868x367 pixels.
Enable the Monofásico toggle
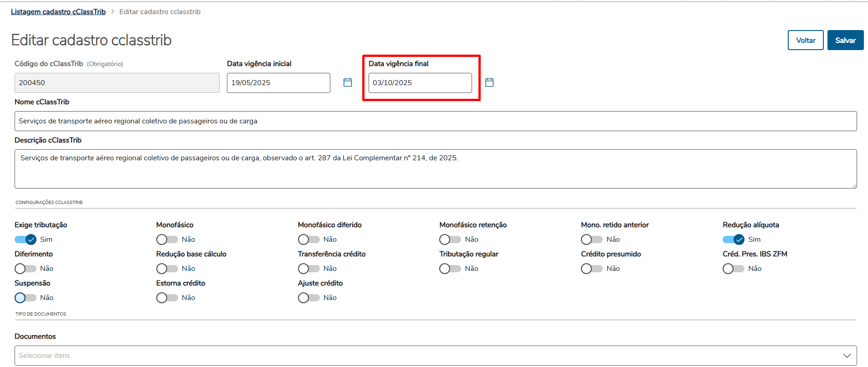[167, 240]
